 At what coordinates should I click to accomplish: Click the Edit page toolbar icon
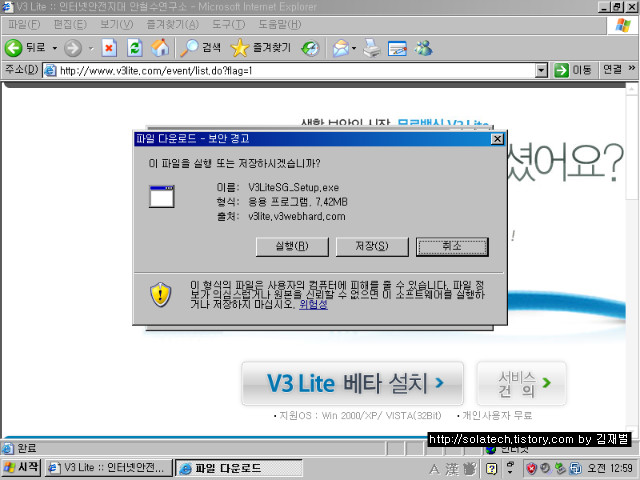(x=397, y=48)
